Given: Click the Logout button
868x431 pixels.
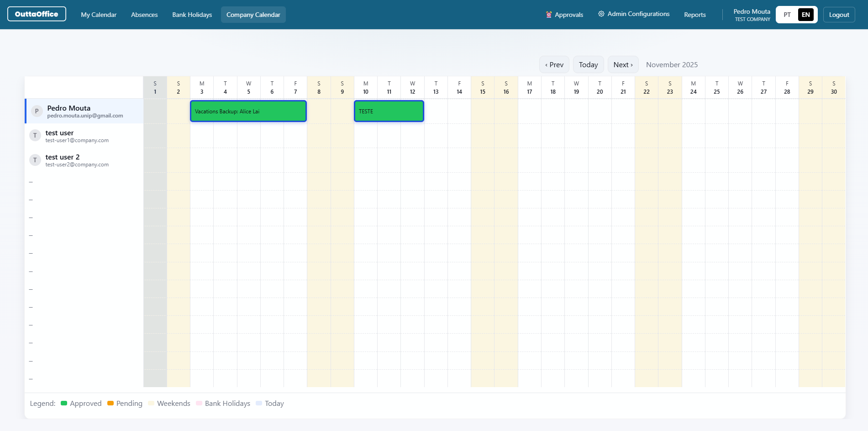Looking at the screenshot, I should (839, 14).
